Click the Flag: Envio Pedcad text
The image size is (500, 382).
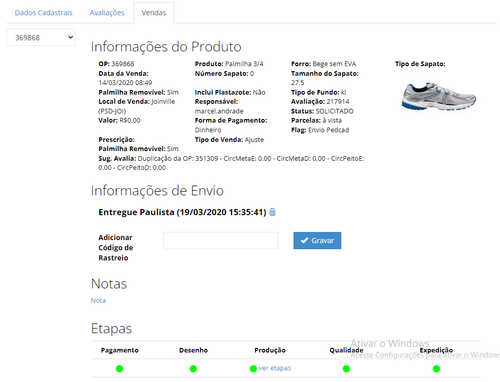320,130
